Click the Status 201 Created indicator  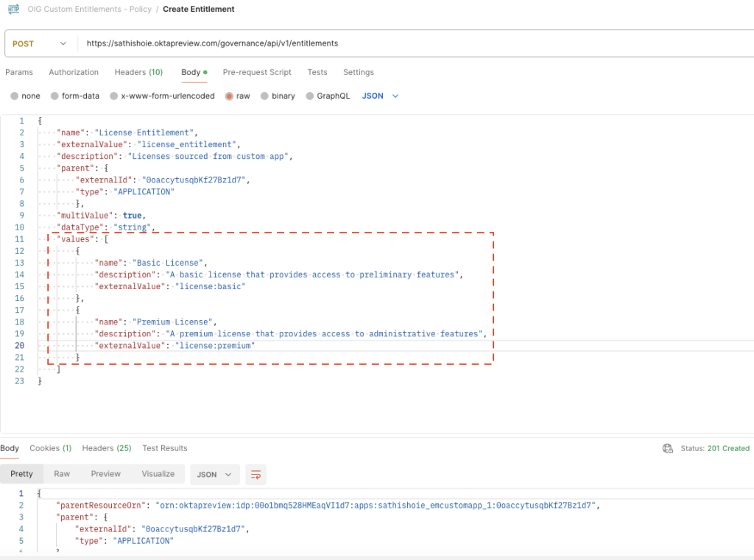click(714, 448)
